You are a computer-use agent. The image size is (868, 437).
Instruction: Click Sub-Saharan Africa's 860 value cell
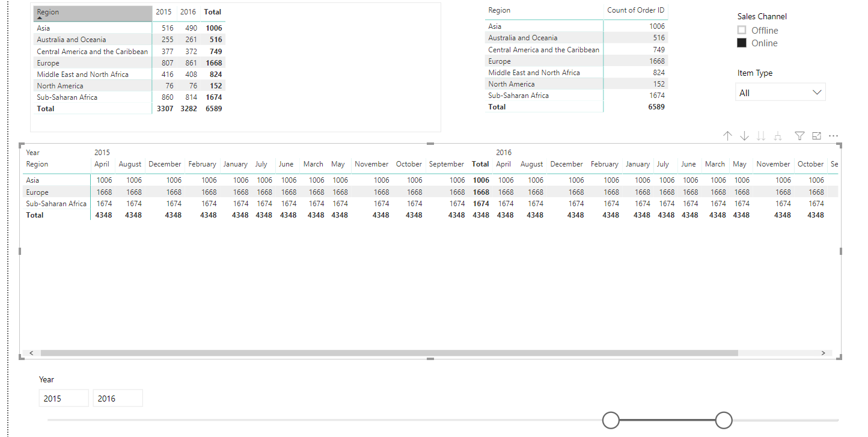[x=167, y=97]
